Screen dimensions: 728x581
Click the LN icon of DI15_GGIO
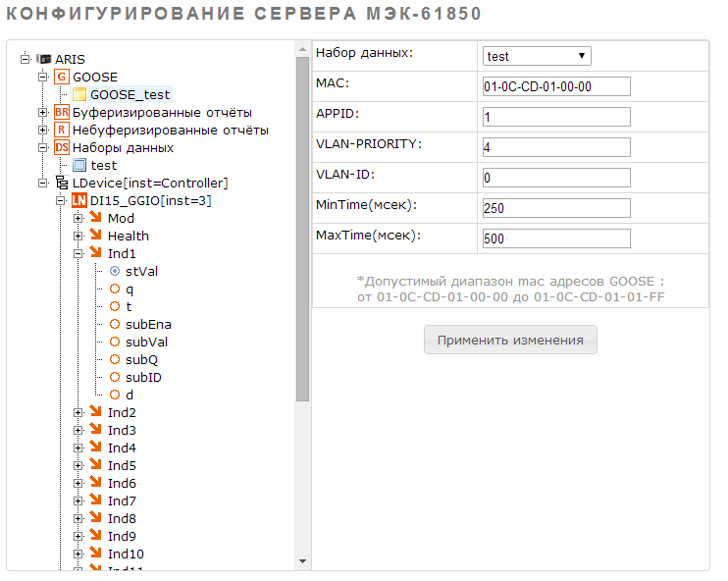click(x=79, y=201)
